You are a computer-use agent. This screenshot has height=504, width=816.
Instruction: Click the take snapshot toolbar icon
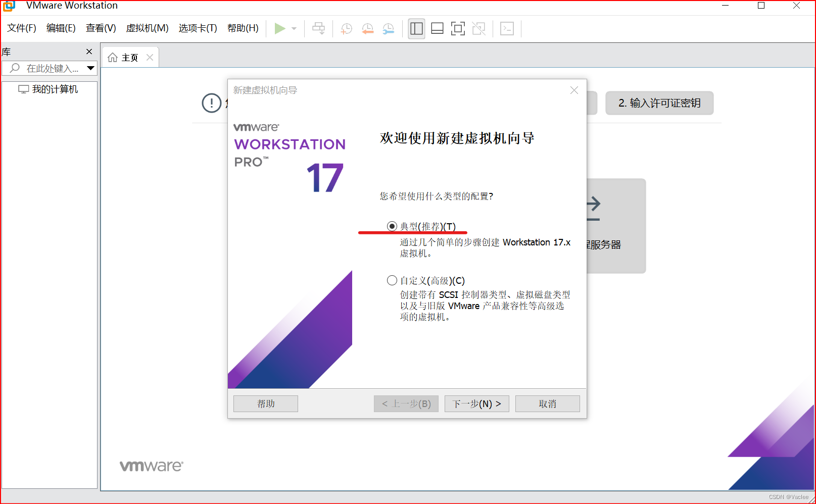pos(347,29)
